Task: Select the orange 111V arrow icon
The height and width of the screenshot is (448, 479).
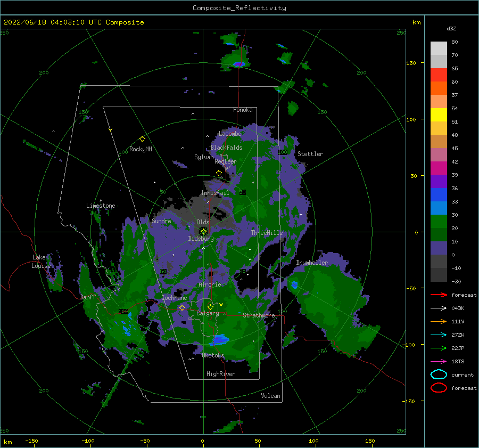Action: pyautogui.click(x=439, y=321)
